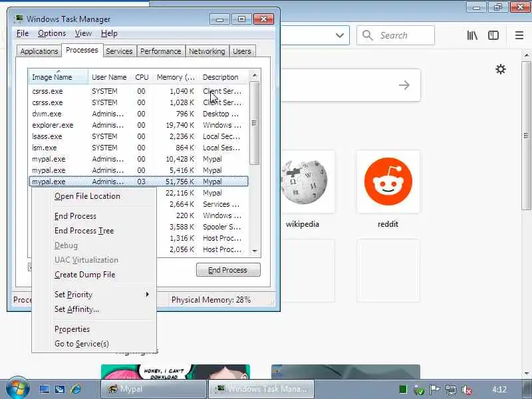This screenshot has width=532, height=399.
Task: Select the dwm.exe process row
Action: (x=138, y=114)
